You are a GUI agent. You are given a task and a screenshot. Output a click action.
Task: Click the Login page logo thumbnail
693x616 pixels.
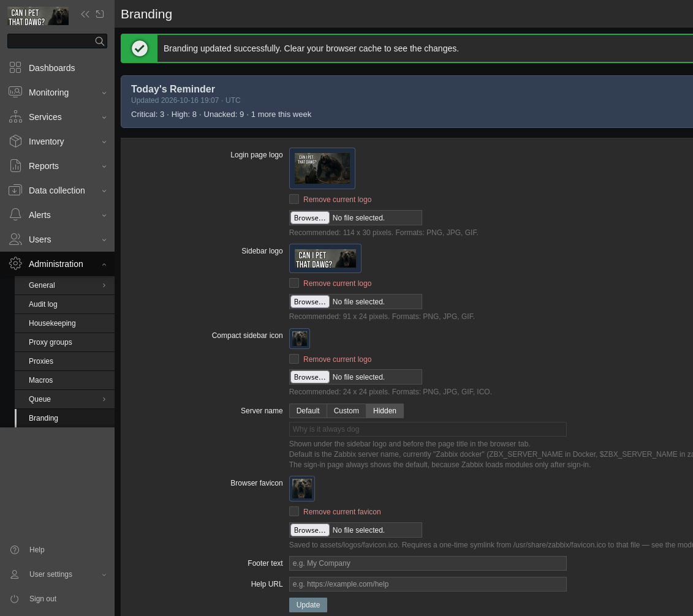[x=322, y=168]
